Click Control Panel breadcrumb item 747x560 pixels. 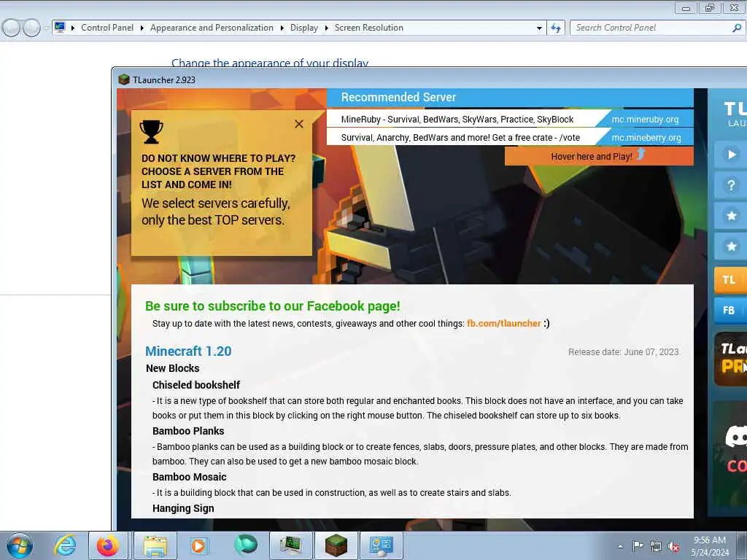(107, 28)
